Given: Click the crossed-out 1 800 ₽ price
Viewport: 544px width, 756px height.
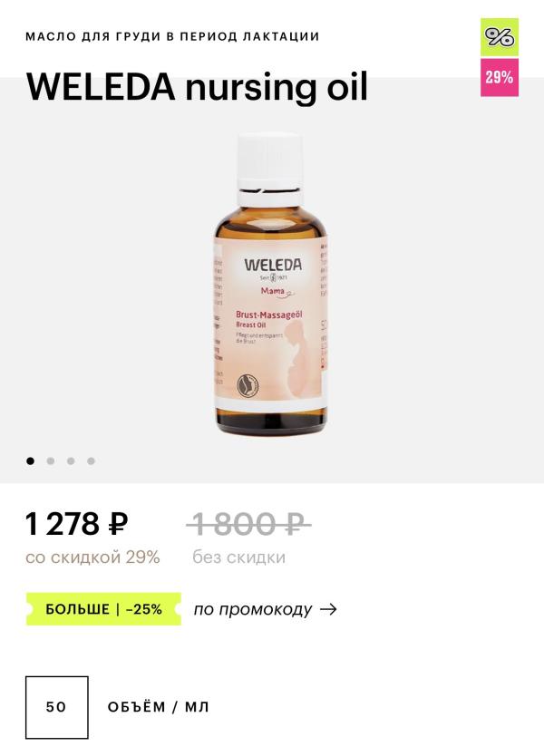Looking at the screenshot, I should [248, 524].
